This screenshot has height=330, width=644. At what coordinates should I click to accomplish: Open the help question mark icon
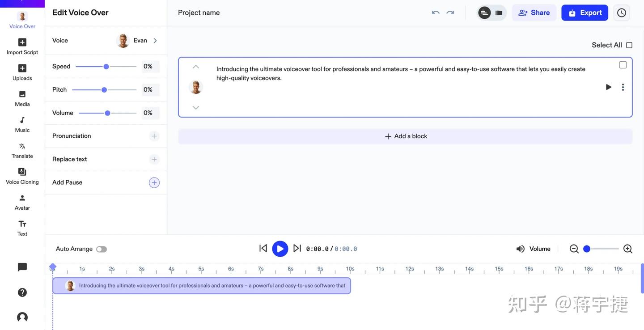(22, 292)
